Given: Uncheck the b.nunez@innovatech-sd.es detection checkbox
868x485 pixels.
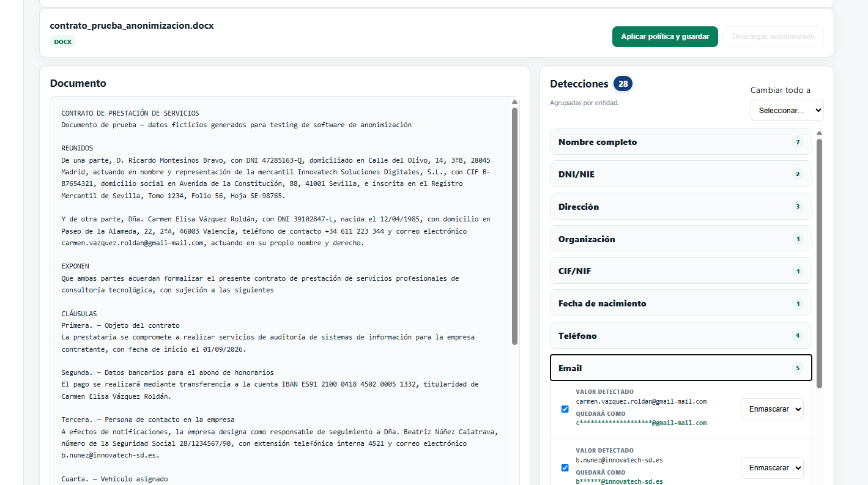Looking at the screenshot, I should 565,468.
